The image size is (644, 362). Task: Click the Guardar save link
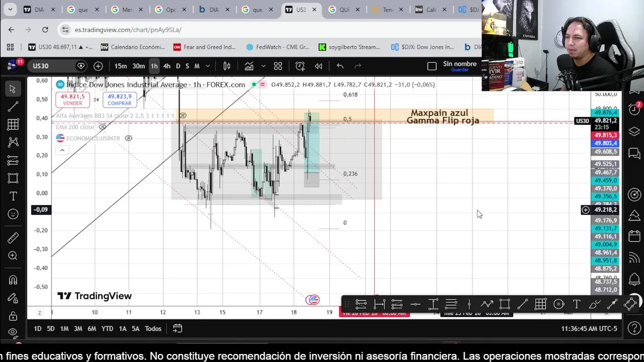coord(460,70)
